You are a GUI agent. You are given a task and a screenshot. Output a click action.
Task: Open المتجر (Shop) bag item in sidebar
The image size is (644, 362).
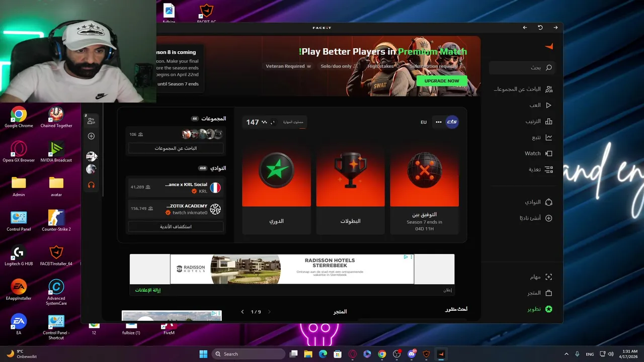point(540,293)
